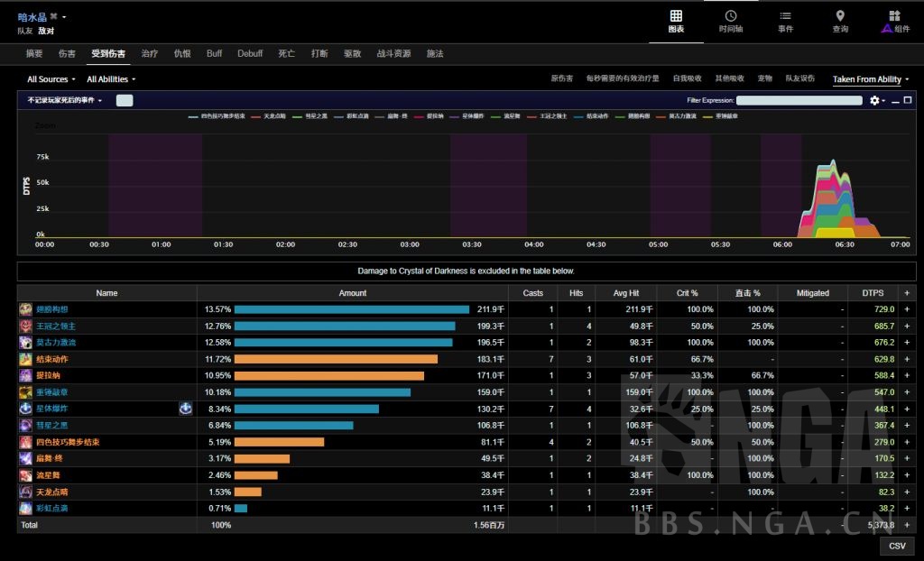Image resolution: width=924 pixels, height=561 pixels.
Task: Click the 妞盼构想 blue amount bar
Action: tap(351, 309)
